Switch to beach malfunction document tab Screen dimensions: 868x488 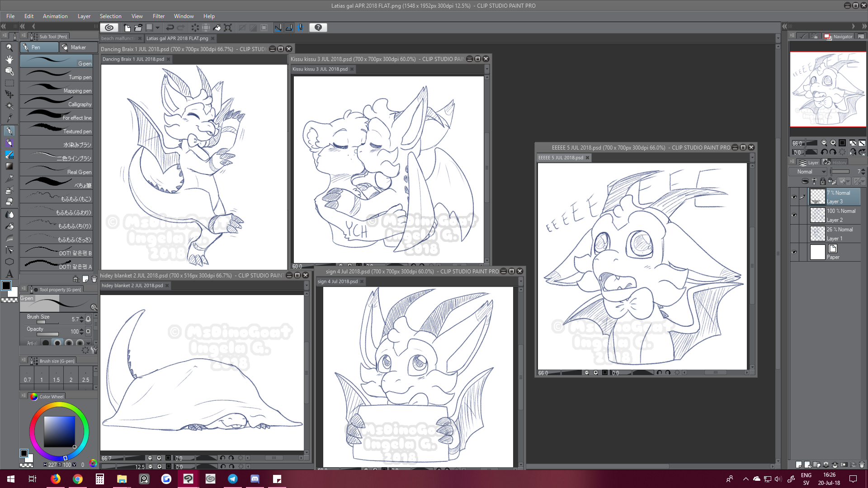pyautogui.click(x=118, y=38)
